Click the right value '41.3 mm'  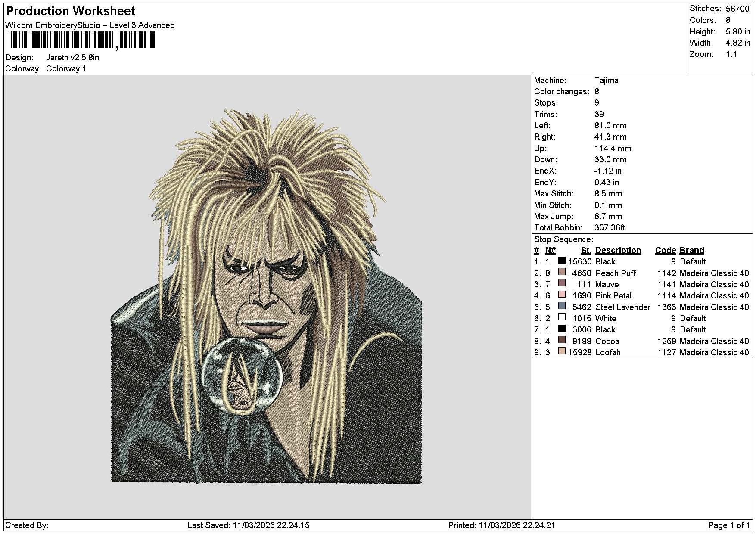click(610, 137)
